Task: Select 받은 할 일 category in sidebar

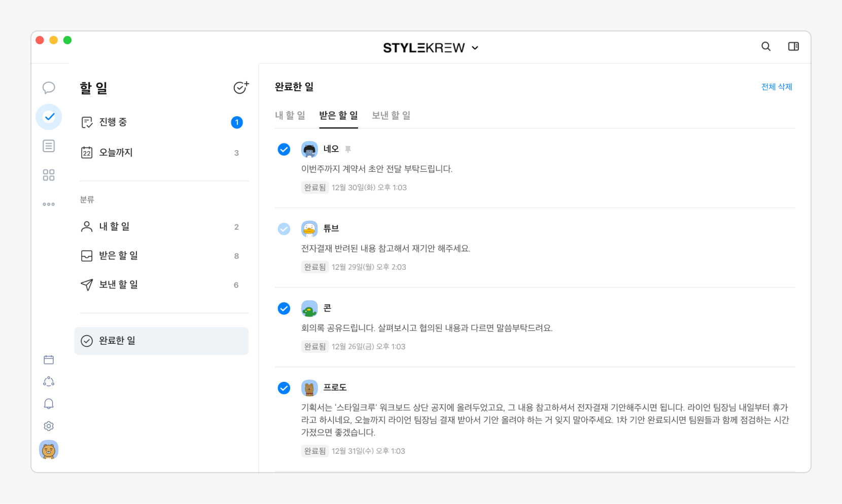Action: [x=118, y=256]
